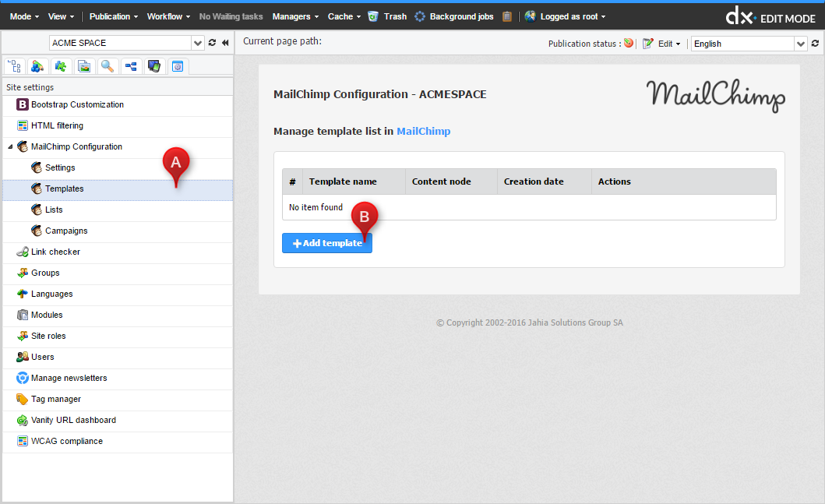Open Background jobs

(453, 16)
